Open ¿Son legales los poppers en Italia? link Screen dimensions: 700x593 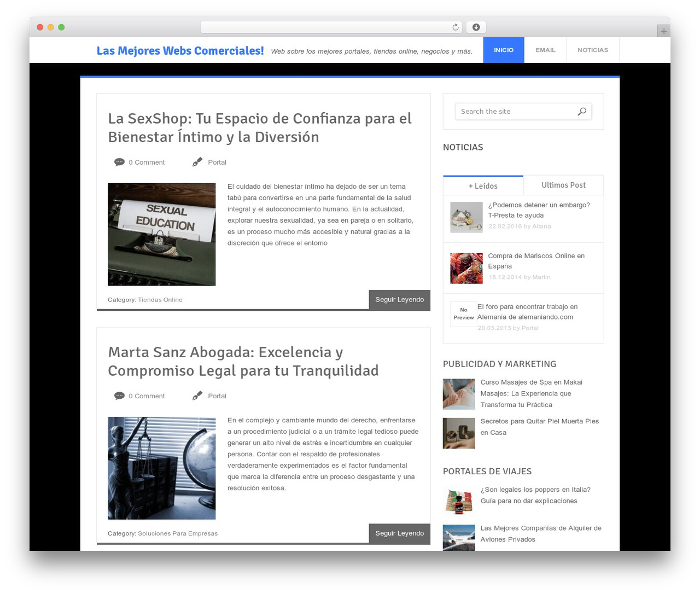pyautogui.click(x=535, y=495)
